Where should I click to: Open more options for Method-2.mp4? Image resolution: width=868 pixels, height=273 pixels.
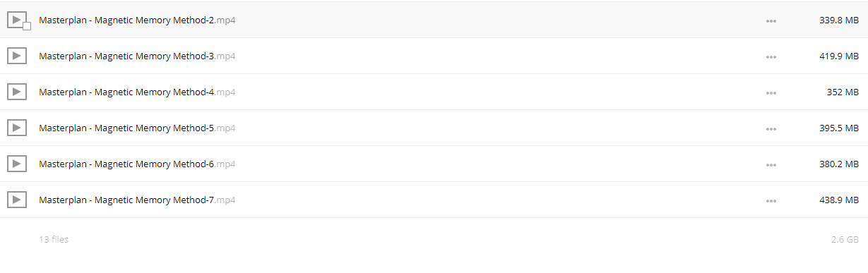(x=771, y=21)
